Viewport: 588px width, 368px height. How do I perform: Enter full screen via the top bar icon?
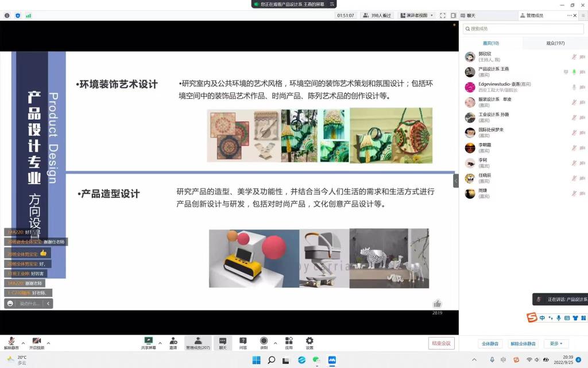click(x=443, y=16)
